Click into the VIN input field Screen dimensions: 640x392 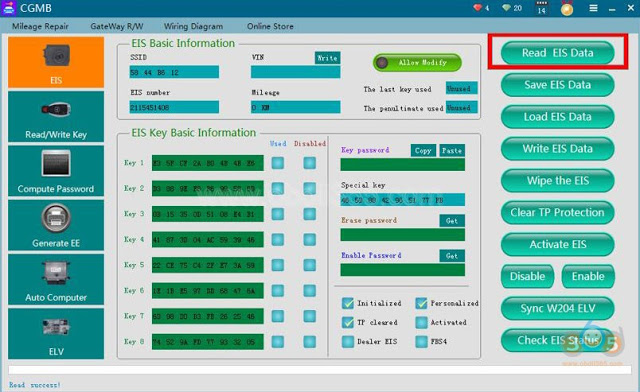(x=296, y=72)
